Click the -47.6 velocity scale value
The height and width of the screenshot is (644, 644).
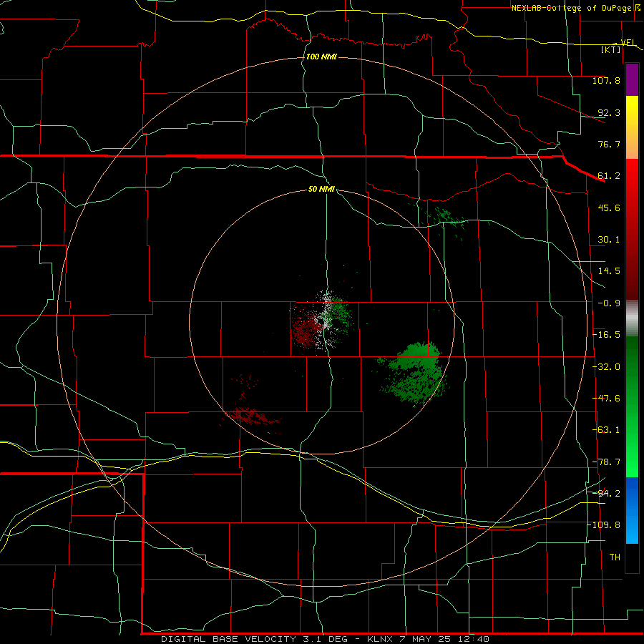(606, 399)
